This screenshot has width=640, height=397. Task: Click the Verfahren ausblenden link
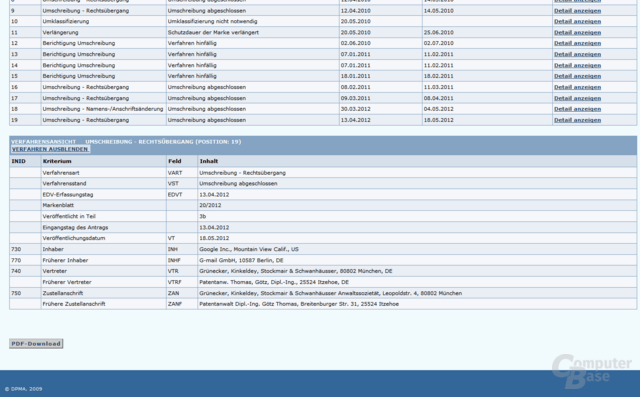(x=50, y=149)
